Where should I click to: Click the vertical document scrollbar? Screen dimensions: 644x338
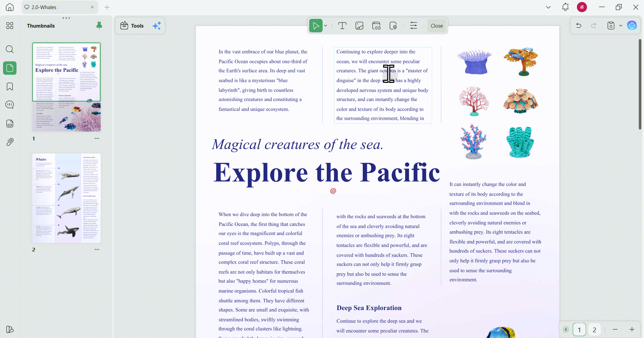pos(640,84)
